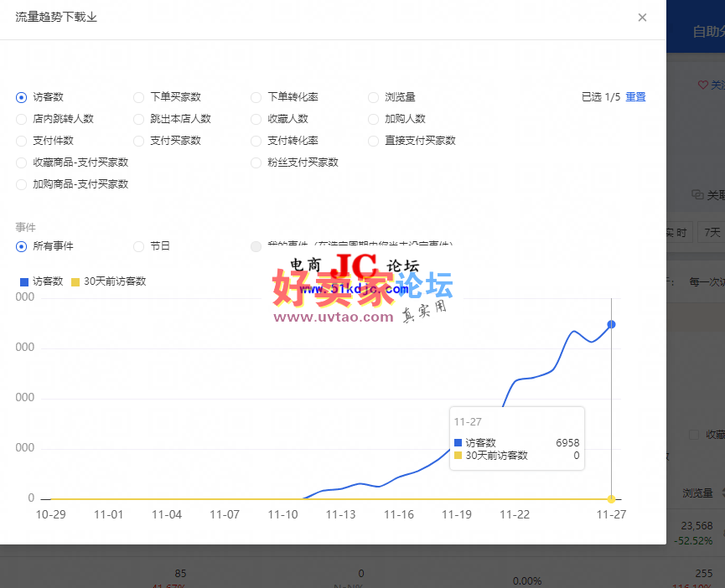This screenshot has height=588, width=725.
Task: Select the 支付件数 metric
Action: click(22, 141)
